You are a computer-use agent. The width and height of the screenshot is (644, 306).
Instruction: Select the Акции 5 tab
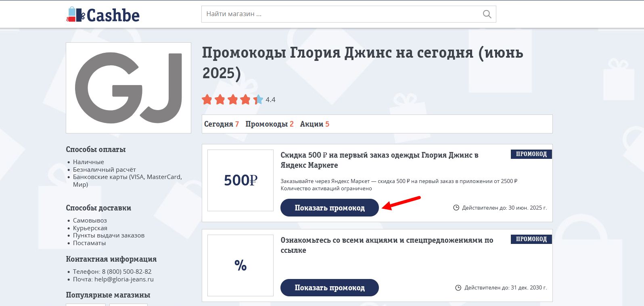pyautogui.click(x=315, y=124)
